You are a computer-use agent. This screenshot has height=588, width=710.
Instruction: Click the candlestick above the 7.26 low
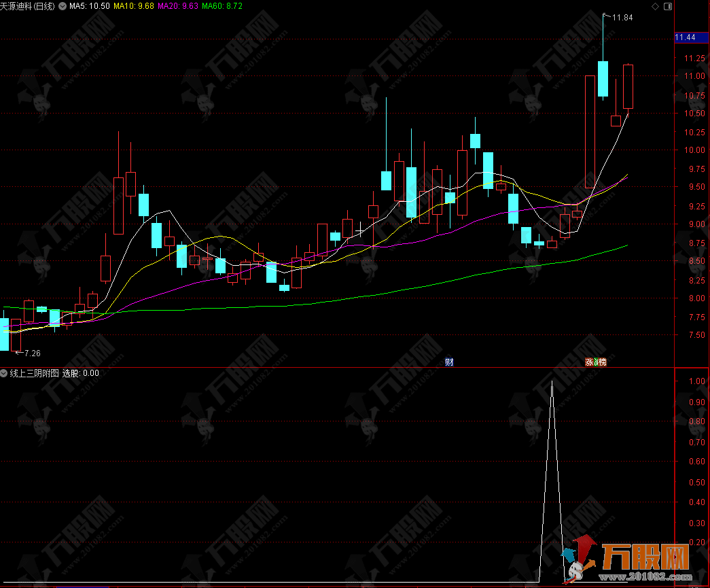point(16,334)
